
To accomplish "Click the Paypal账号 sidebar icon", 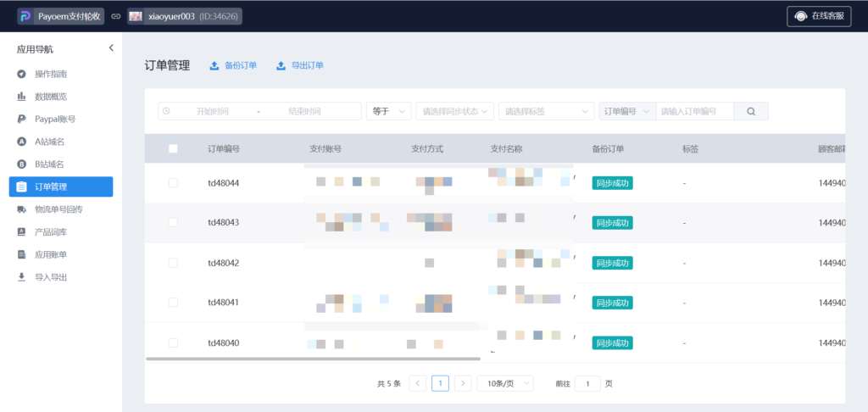I will click(21, 120).
